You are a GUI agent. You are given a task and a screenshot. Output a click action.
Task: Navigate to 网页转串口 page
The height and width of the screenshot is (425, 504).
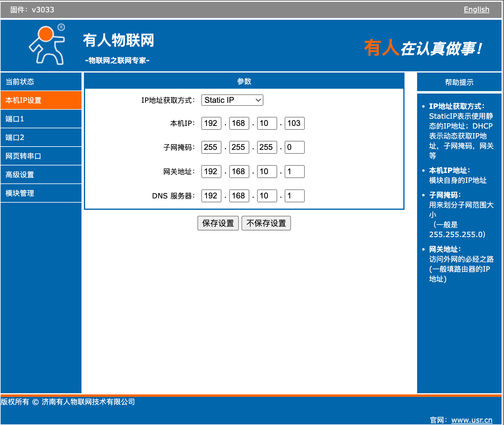coord(41,156)
